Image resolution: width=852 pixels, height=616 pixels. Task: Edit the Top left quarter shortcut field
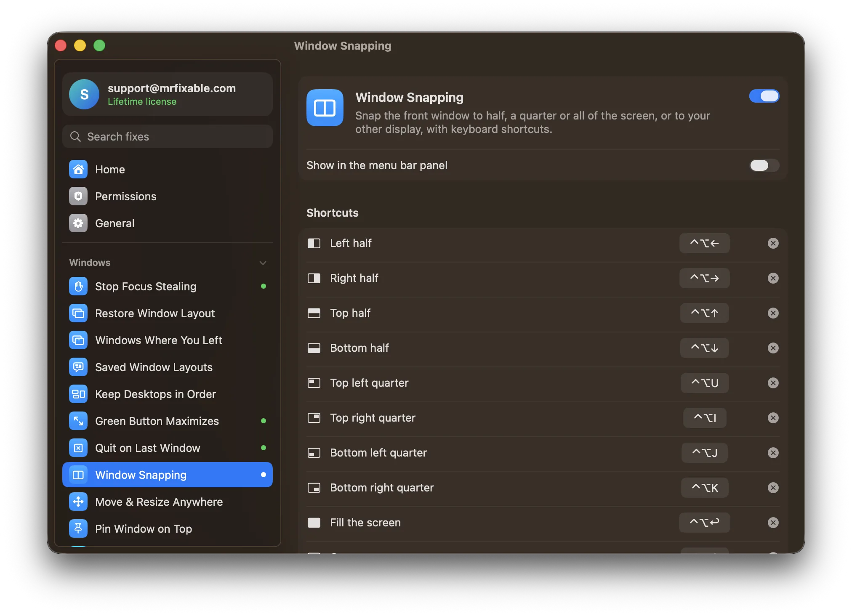704,383
